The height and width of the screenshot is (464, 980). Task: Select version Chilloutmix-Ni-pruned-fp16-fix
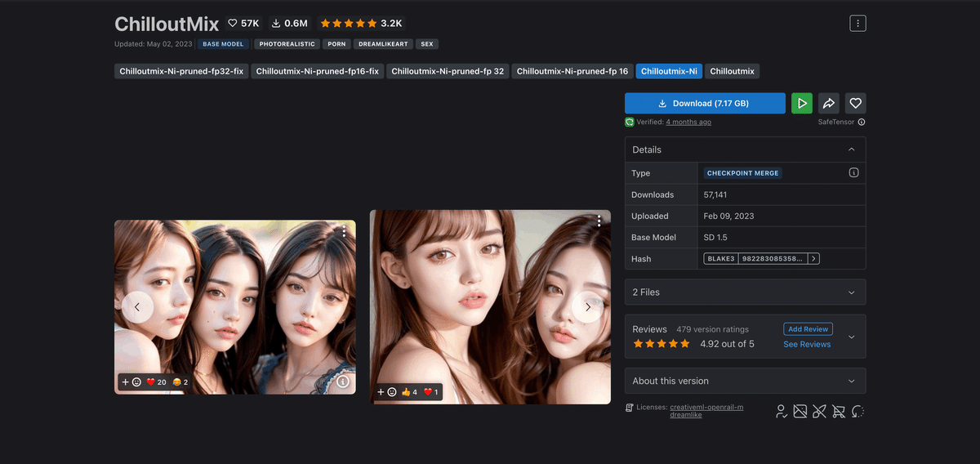click(x=318, y=71)
